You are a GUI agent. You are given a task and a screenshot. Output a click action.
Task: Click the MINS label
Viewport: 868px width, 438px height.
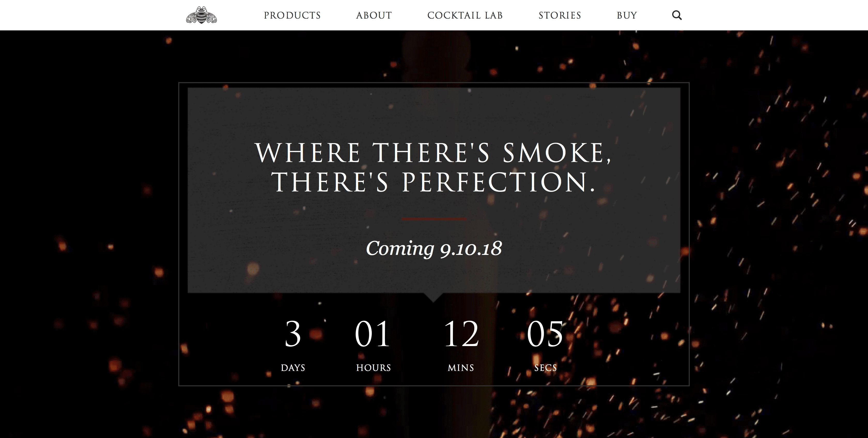[x=461, y=367]
